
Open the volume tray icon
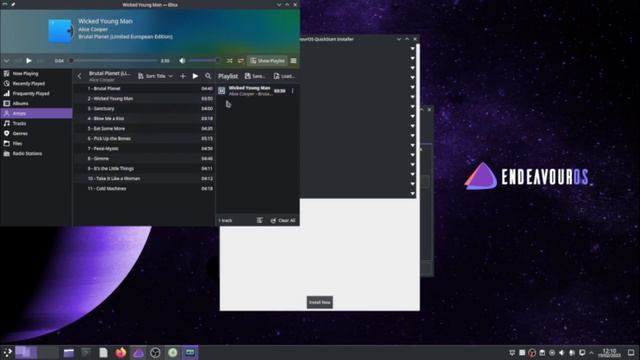(562, 353)
